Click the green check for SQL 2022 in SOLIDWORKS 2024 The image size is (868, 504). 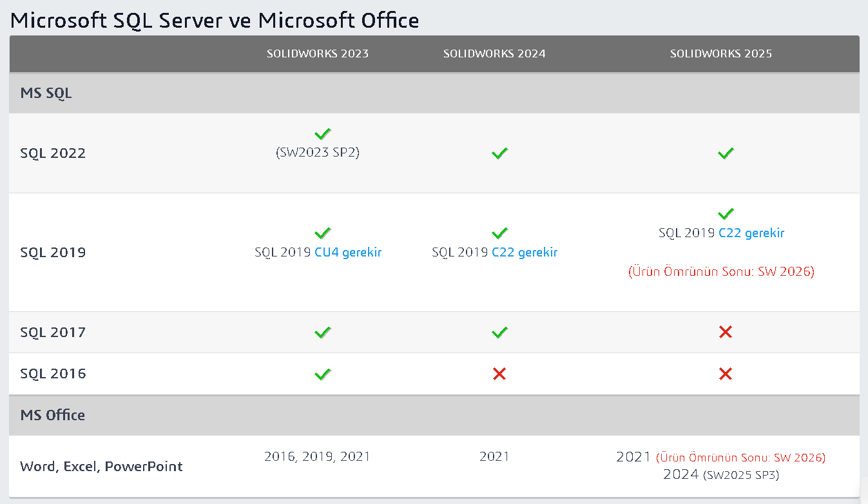[499, 153]
